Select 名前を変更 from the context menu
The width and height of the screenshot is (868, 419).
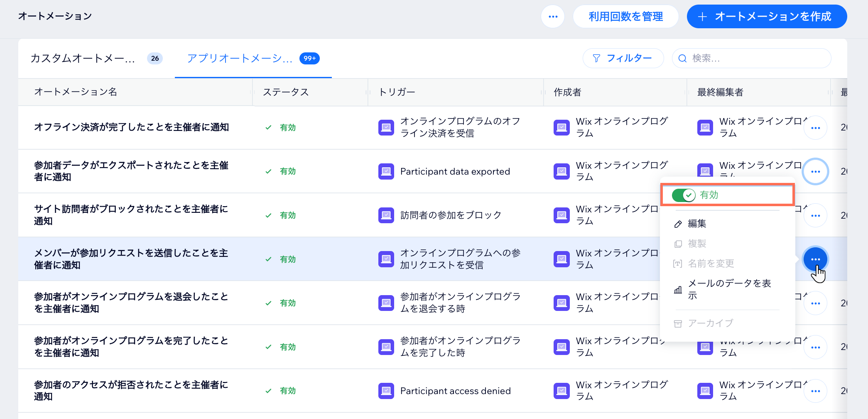click(678, 264)
